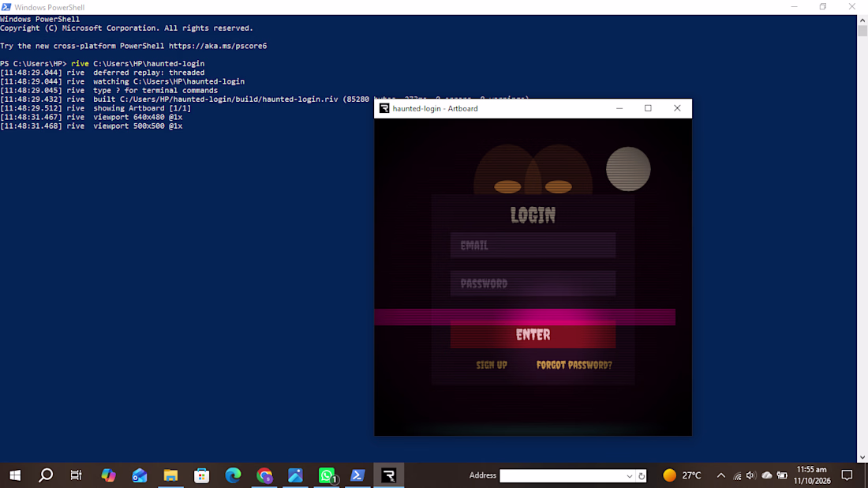Open the volume control tray icon
This screenshot has height=488, width=868.
tap(750, 476)
